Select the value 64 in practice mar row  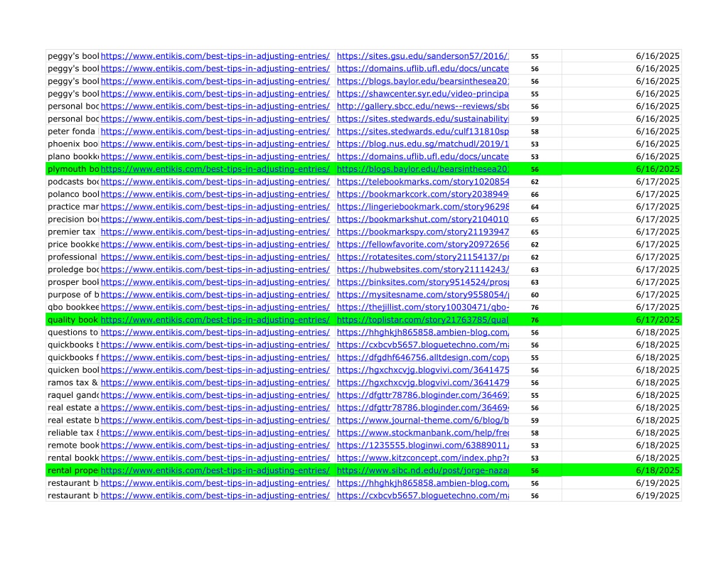[535, 207]
